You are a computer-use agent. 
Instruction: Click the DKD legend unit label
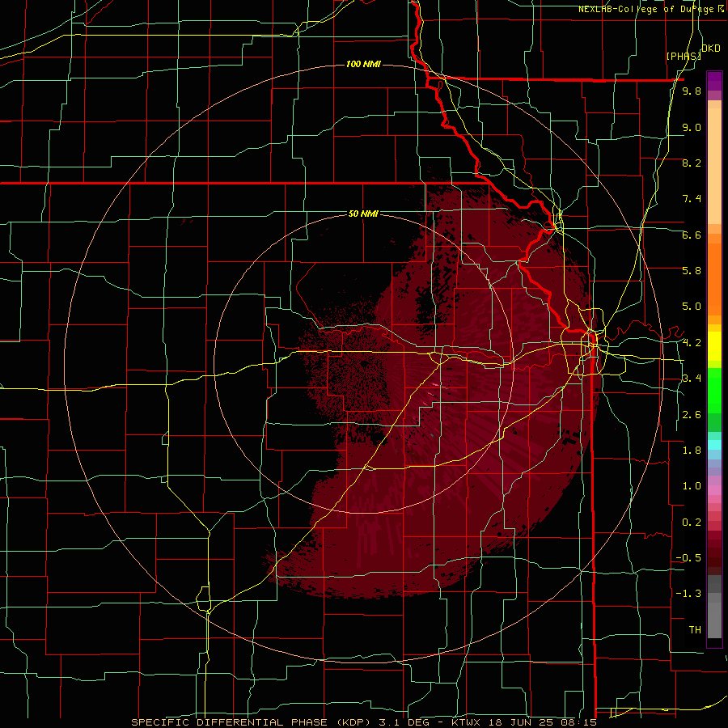point(711,49)
